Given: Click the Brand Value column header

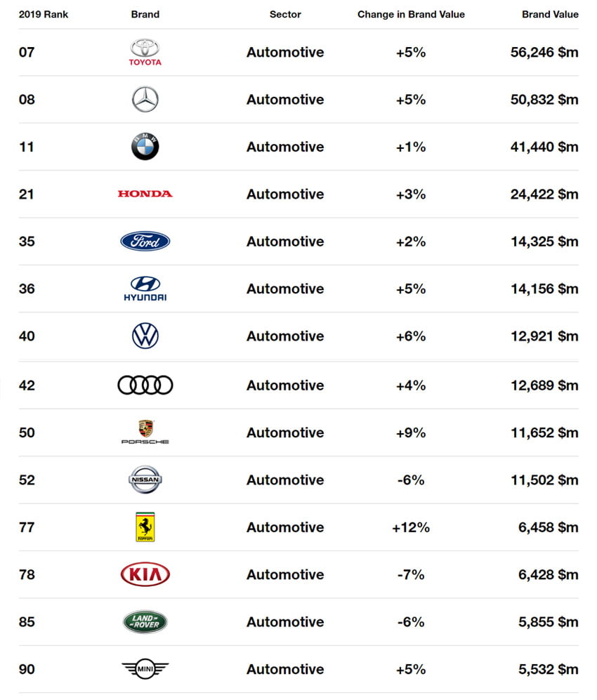Looking at the screenshot, I should click(550, 14).
